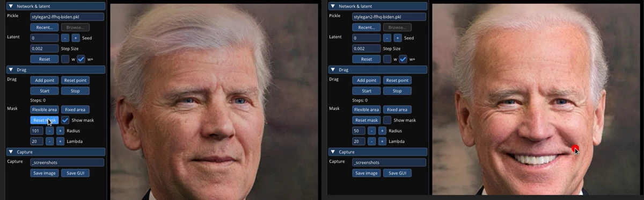Decrease Lambda with minus in right panel
This screenshot has height=200, width=644.
(x=371, y=141)
